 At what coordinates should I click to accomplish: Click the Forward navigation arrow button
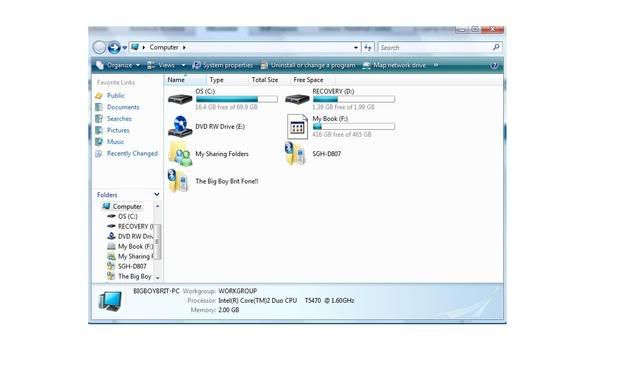[114, 47]
